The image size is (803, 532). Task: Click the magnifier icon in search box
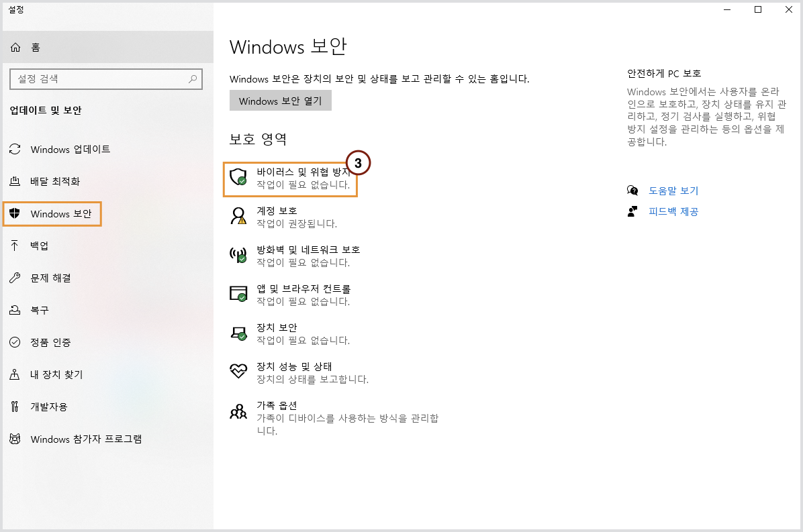coord(193,78)
